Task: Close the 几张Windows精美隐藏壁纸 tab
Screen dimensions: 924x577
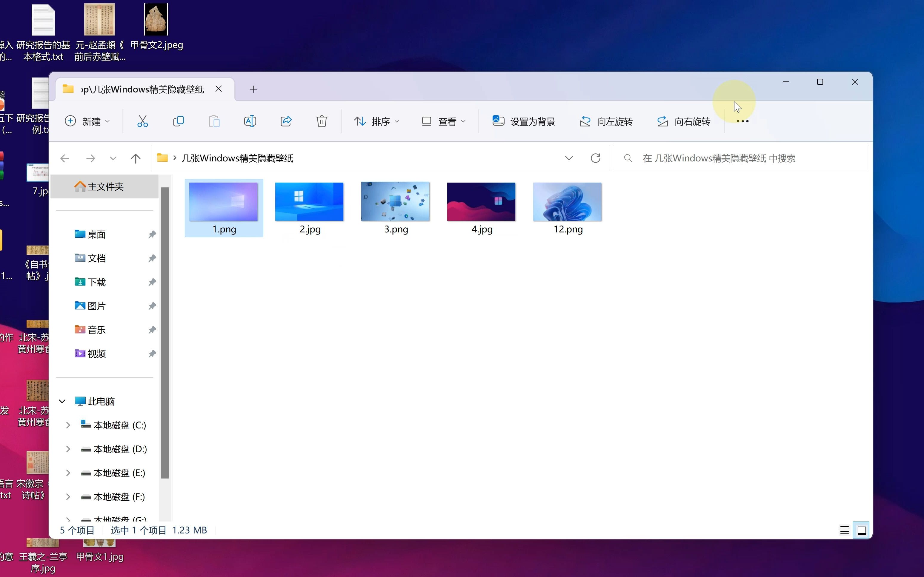Action: [x=219, y=89]
